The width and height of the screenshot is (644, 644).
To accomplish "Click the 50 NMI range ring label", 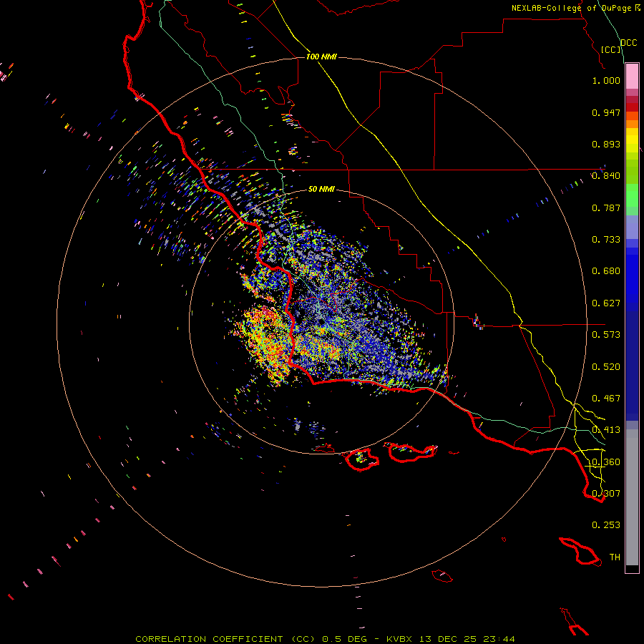I will point(321,189).
